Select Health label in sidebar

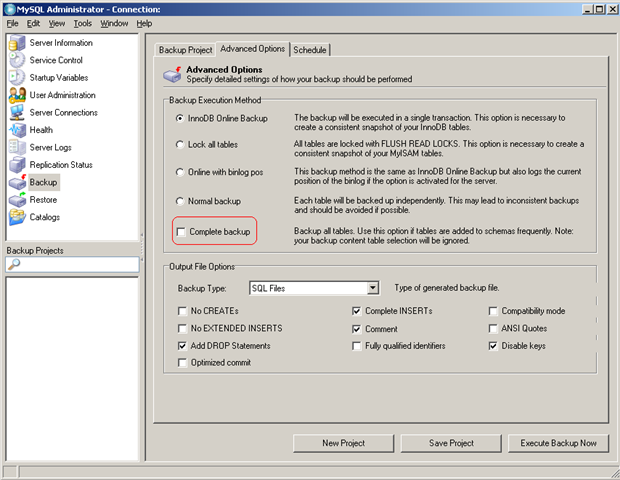(x=41, y=130)
